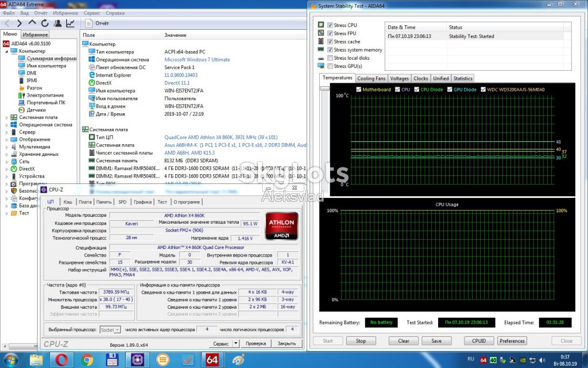
Task: Open the Сервис menu in AIDA64
Action: pyautogui.click(x=92, y=13)
